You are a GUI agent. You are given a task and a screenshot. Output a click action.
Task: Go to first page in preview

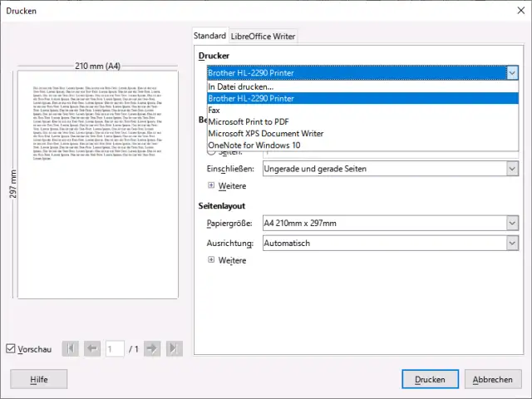point(71,349)
